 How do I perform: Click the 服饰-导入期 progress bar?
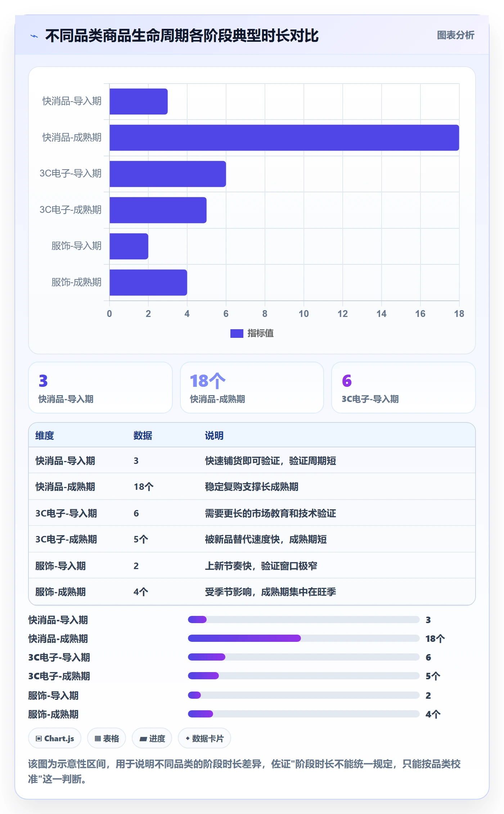tap(303, 695)
